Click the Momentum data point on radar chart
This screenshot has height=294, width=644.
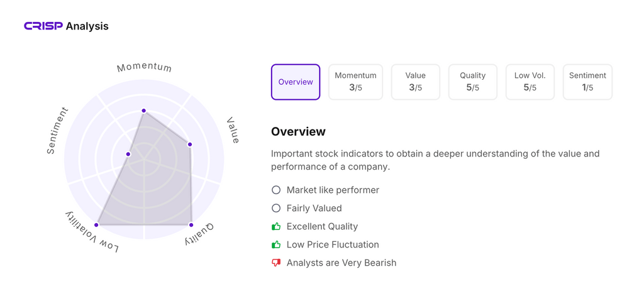pyautogui.click(x=144, y=111)
